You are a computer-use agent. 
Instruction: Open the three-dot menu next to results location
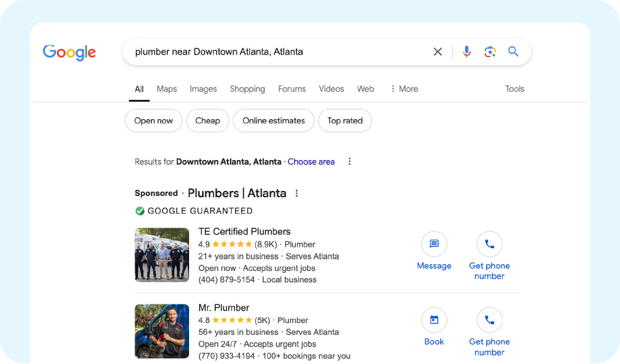point(350,161)
